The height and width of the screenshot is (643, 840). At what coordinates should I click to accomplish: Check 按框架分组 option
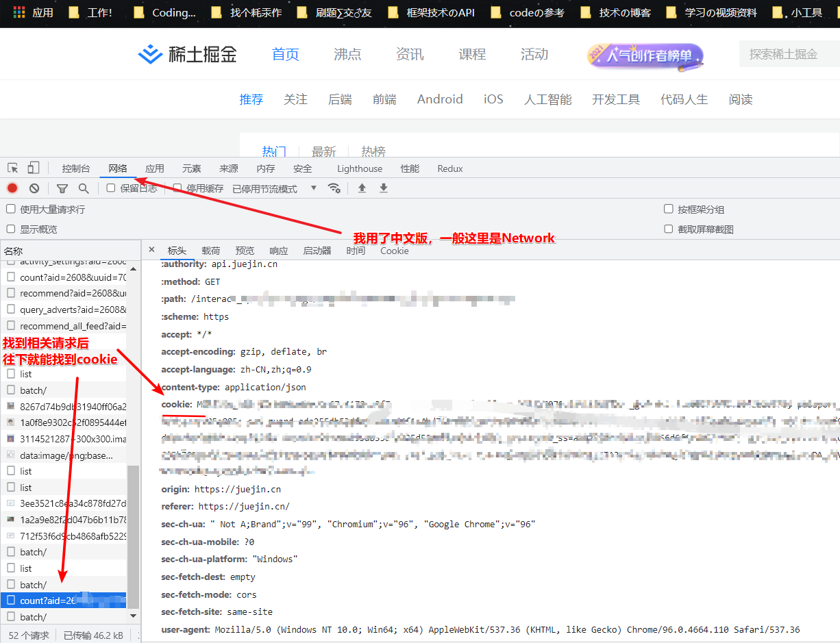point(669,209)
